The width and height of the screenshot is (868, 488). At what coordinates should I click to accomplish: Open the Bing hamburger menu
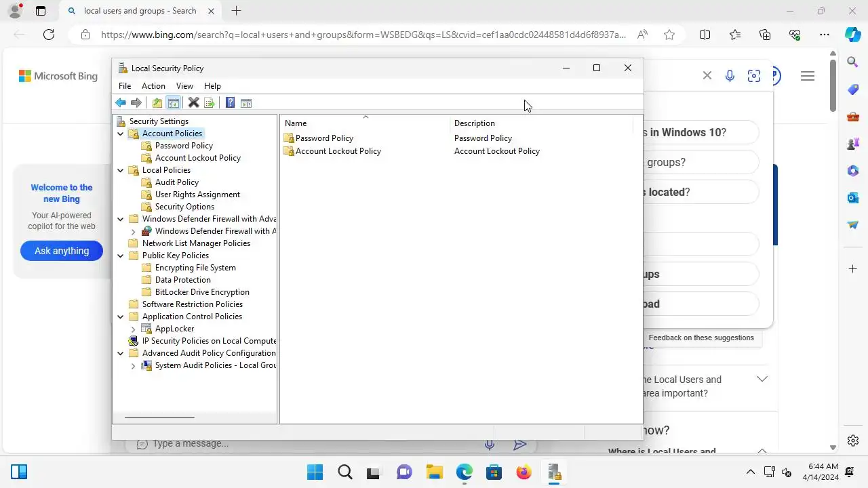click(808, 77)
